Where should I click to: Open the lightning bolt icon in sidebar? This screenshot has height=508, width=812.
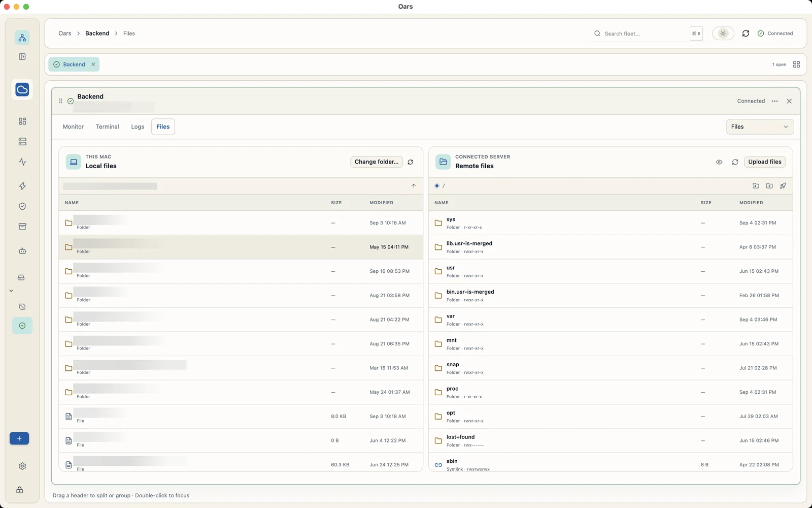[22, 186]
